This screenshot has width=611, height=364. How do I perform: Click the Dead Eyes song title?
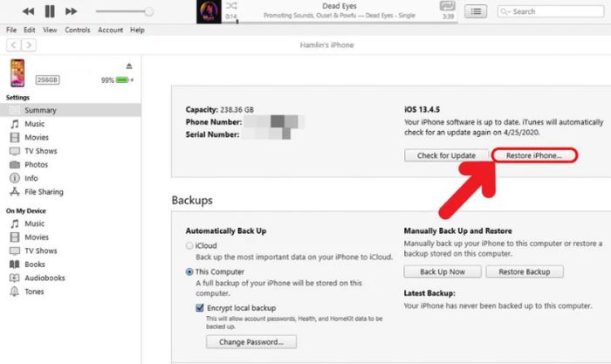coord(340,6)
